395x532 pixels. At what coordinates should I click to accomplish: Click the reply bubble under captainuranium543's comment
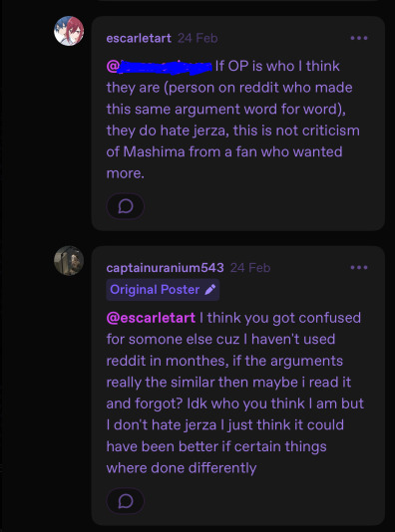(126, 501)
